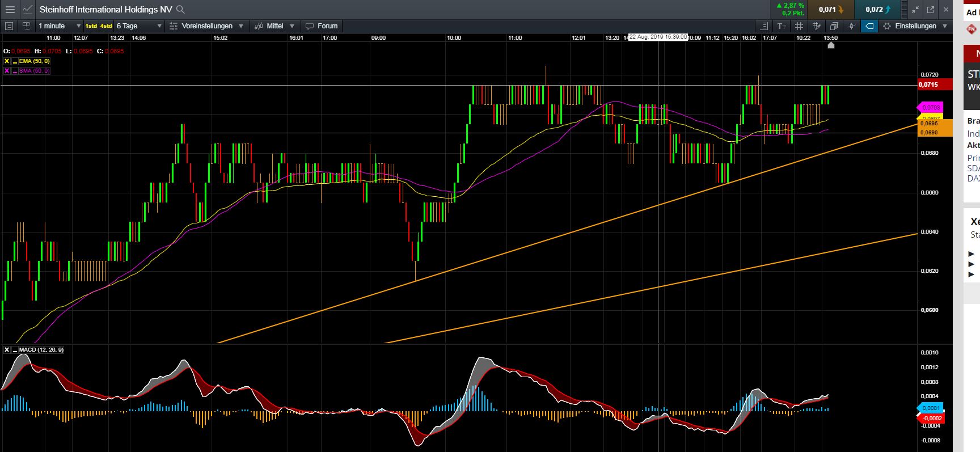The height and width of the screenshot is (452, 980).
Task: Click the red FN logo in the side panel
Action: (x=971, y=29)
